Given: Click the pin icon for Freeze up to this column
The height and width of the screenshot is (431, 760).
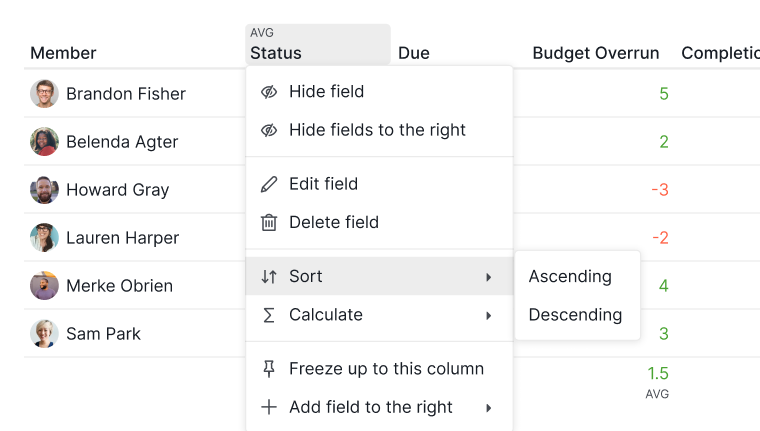Looking at the screenshot, I should pos(269,369).
